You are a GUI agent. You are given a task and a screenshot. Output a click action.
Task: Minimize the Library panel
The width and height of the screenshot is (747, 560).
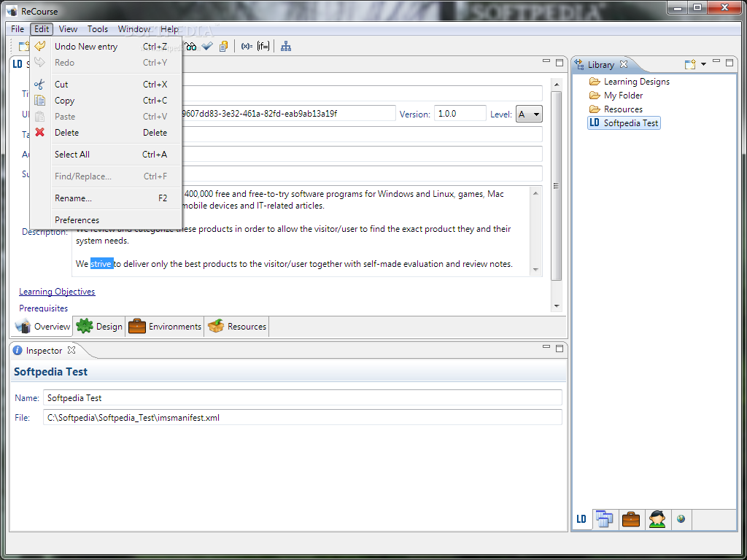[x=716, y=61]
